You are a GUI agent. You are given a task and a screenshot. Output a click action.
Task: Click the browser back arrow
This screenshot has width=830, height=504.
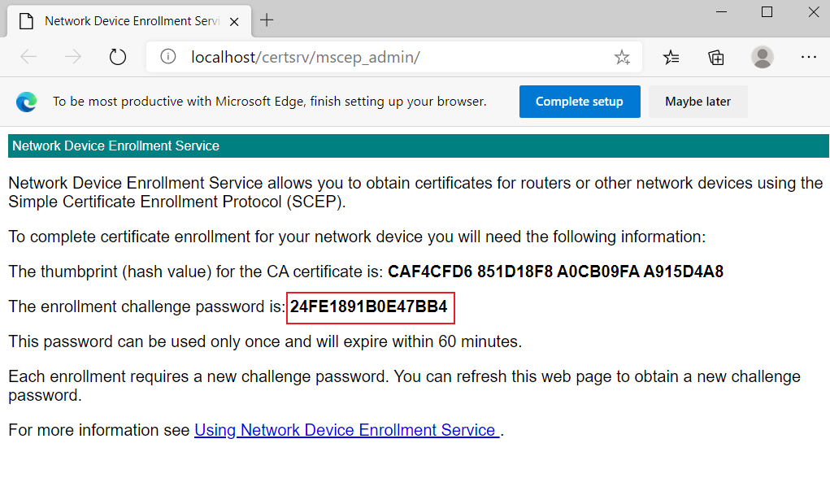coord(28,57)
